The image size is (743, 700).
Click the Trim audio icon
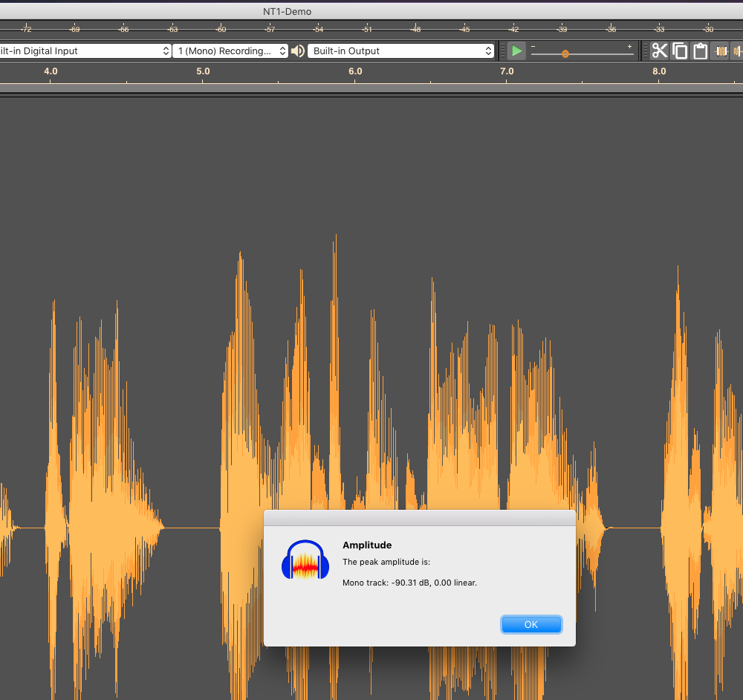pos(720,51)
